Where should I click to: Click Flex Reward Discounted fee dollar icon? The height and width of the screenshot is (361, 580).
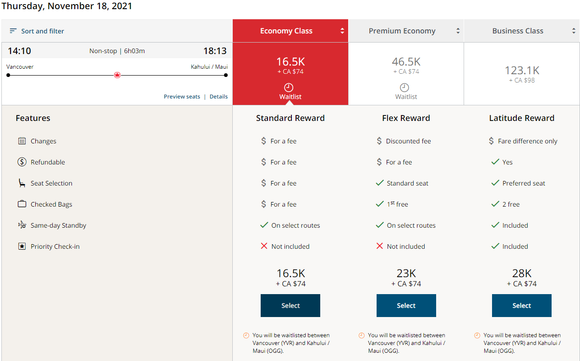(x=379, y=141)
